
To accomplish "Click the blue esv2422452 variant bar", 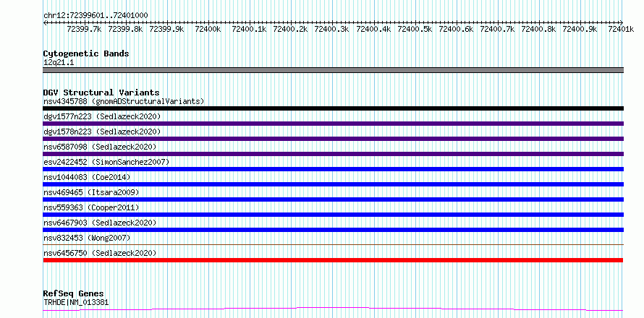I will pos(333,169).
